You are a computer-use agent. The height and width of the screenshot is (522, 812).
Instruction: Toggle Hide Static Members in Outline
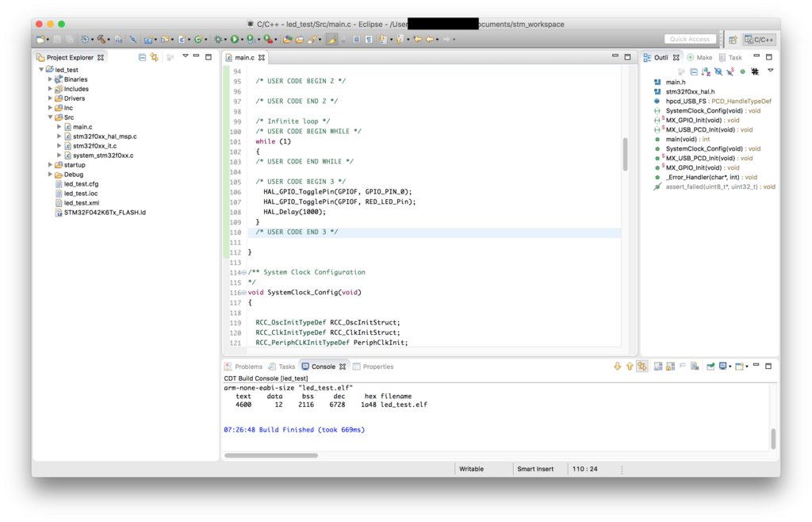tap(730, 71)
